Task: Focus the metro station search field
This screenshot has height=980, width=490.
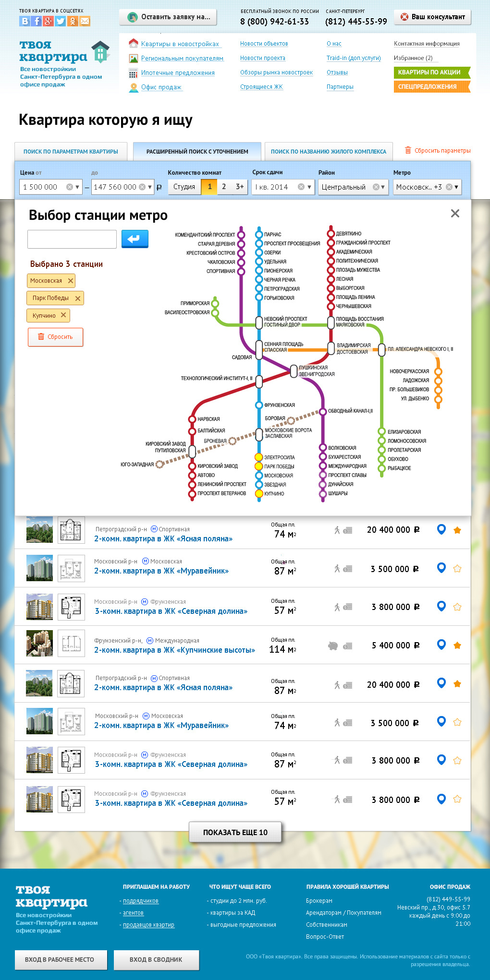Action: click(x=72, y=239)
